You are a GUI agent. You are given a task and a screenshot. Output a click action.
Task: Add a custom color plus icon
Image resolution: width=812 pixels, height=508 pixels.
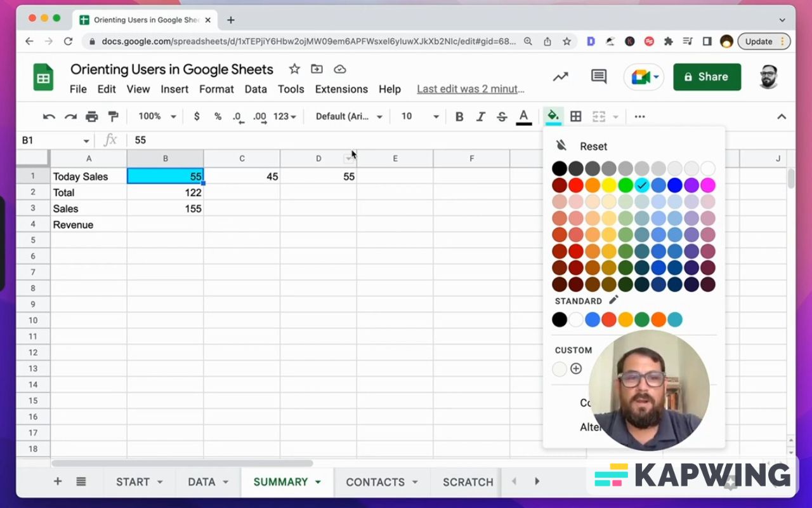[576, 368]
